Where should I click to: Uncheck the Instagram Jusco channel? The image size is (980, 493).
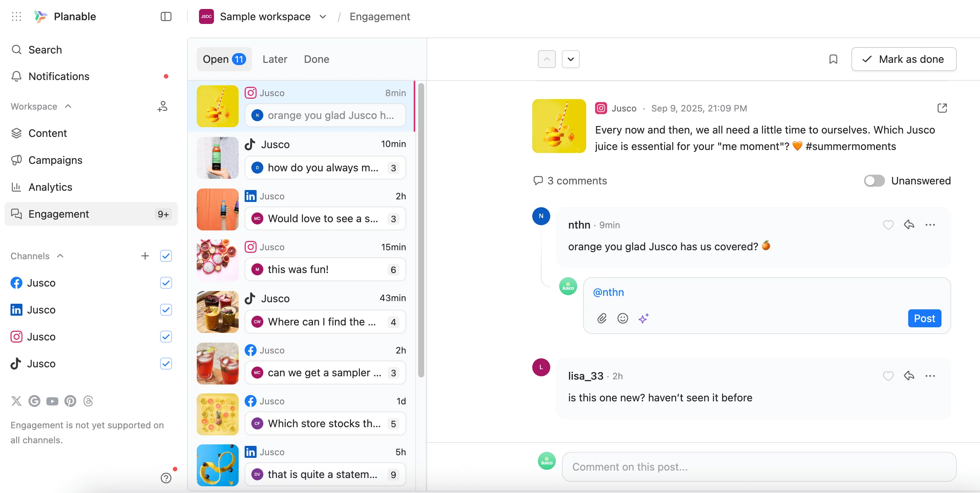pos(166,337)
